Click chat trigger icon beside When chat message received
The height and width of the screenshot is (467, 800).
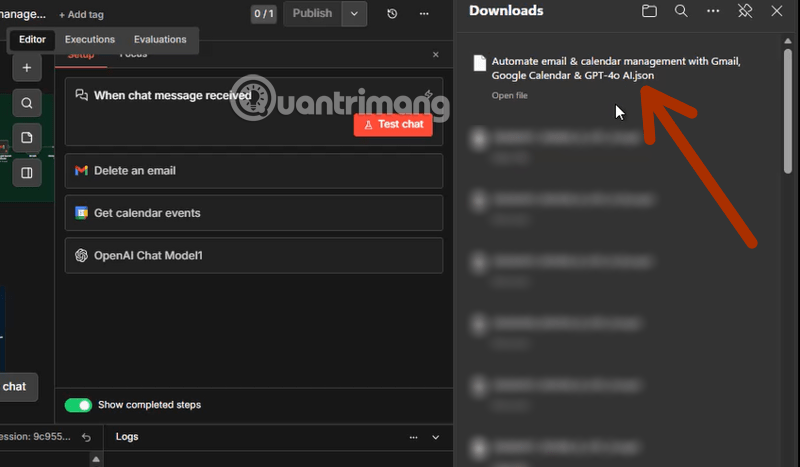point(81,95)
